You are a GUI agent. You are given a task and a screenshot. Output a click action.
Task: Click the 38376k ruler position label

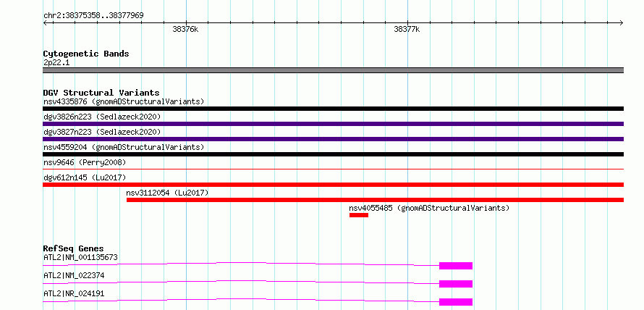tap(186, 29)
